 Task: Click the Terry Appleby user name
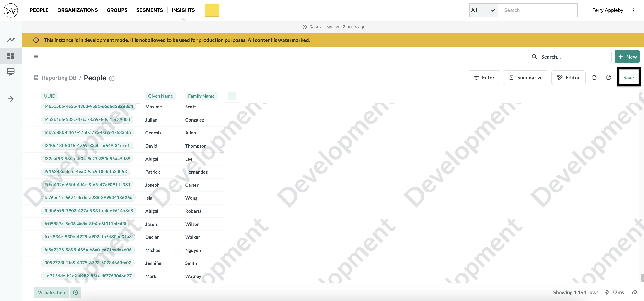tap(608, 10)
